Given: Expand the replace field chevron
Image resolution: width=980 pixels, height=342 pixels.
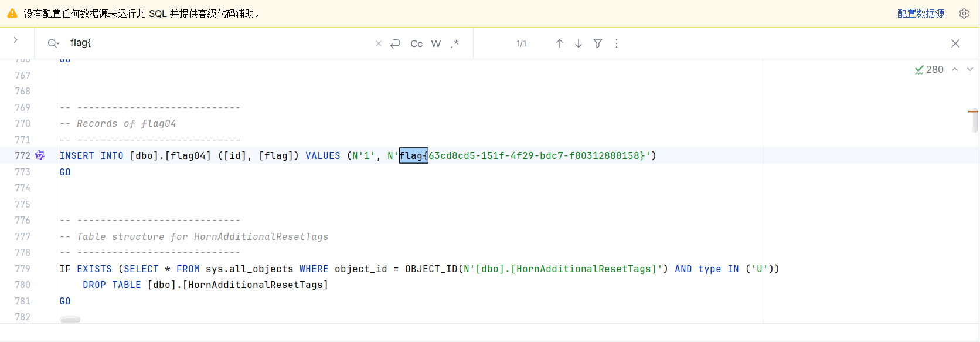Looking at the screenshot, I should [x=16, y=40].
